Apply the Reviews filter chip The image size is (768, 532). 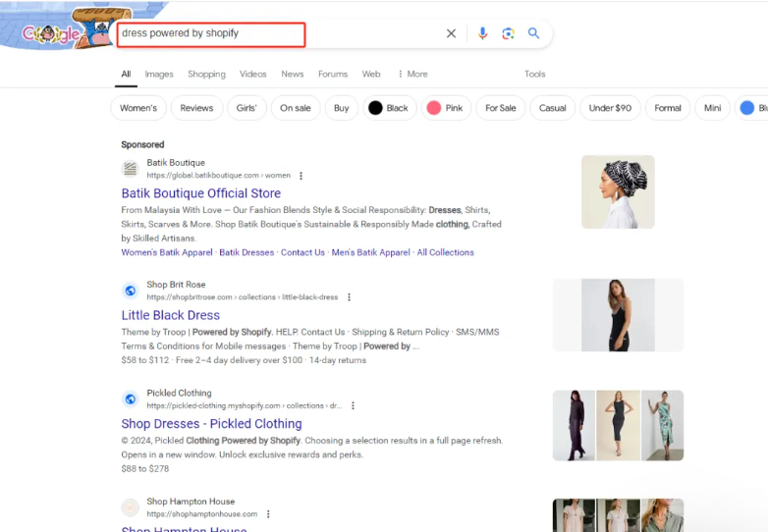coord(196,108)
